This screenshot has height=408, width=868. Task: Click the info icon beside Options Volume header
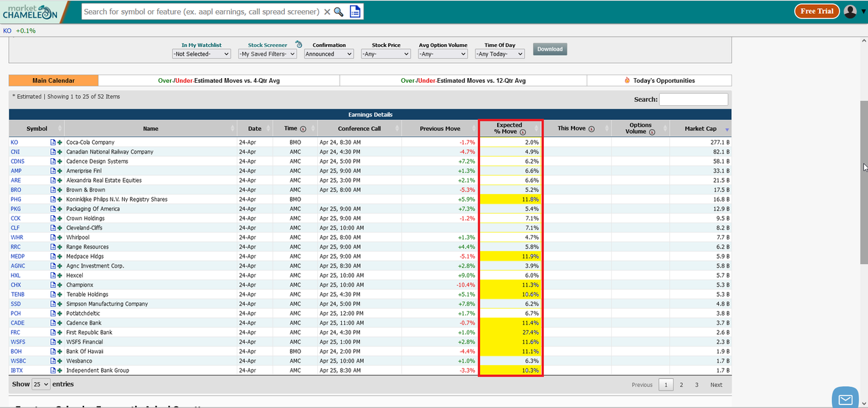(x=652, y=132)
